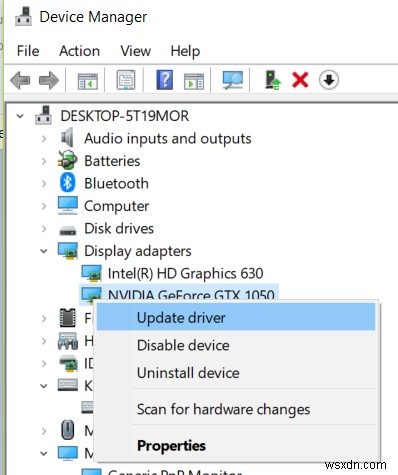Image resolution: width=398 pixels, height=475 pixels.
Task: Toggle the console tree pane icon
Action: (88, 81)
